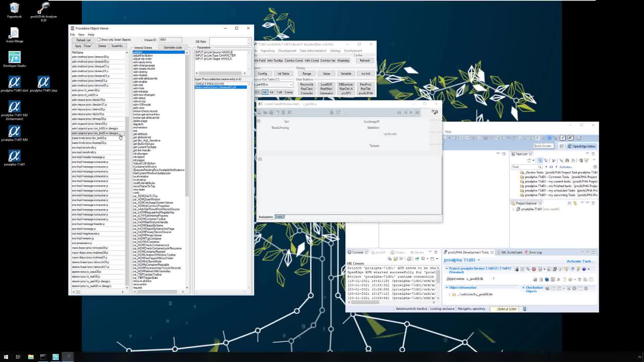Open File menu in Procedure Object Viewer
Screen dimensions: 644x362
(x=72, y=35)
